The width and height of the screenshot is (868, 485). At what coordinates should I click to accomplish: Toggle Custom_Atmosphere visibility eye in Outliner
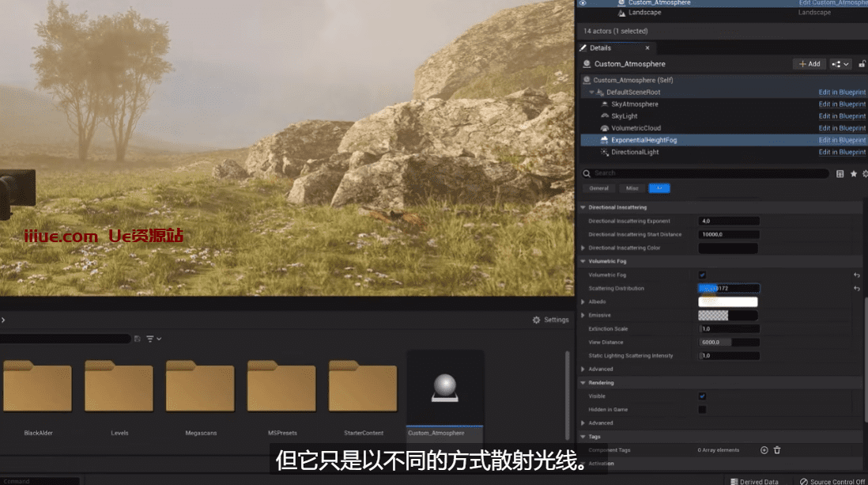[x=583, y=3]
